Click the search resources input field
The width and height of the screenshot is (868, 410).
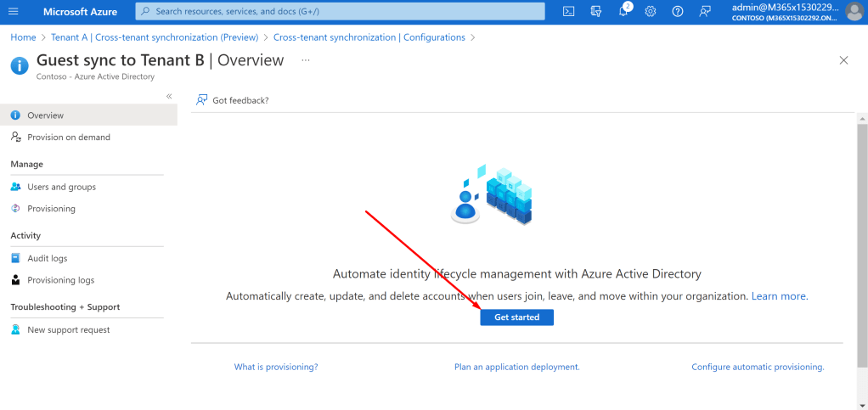tap(340, 11)
